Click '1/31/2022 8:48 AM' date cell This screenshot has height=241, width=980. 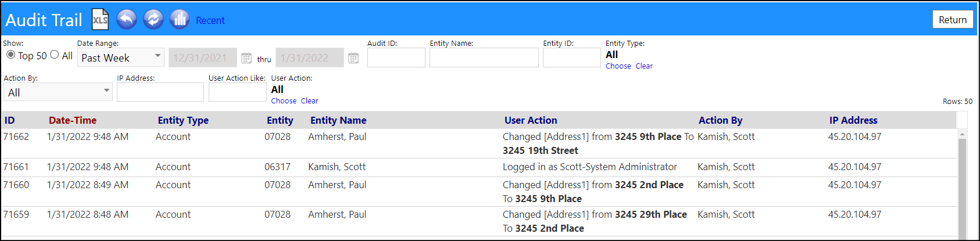tap(88, 214)
